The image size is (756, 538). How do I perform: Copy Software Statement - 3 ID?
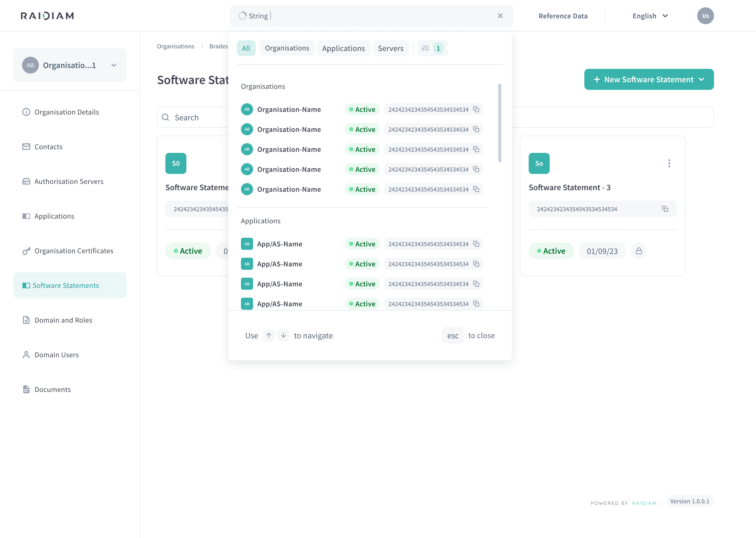click(x=665, y=209)
